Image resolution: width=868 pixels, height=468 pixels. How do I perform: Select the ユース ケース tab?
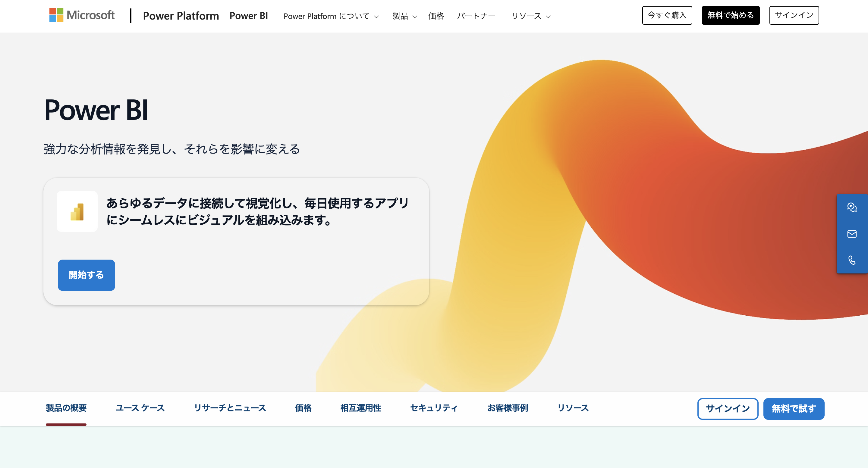(x=140, y=408)
